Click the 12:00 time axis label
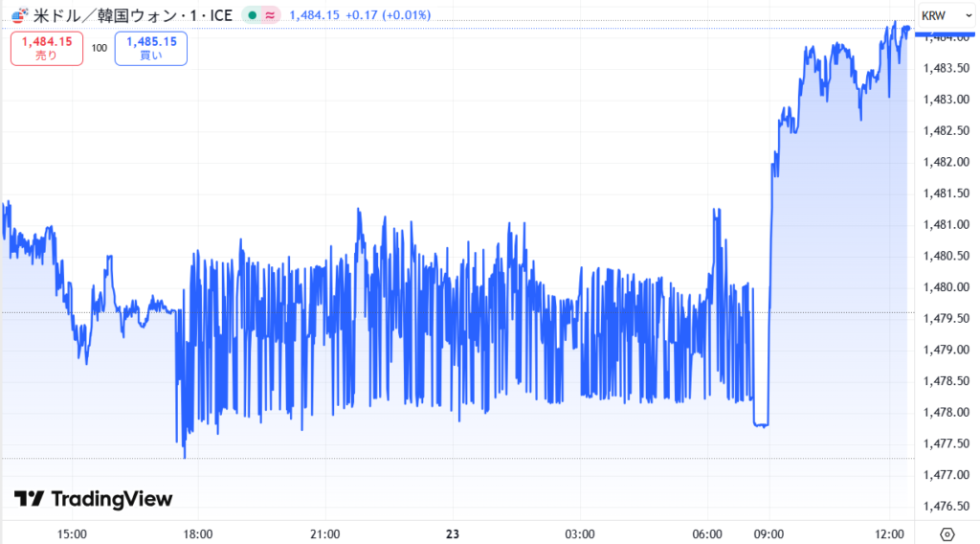The height and width of the screenshot is (544, 980). click(890, 533)
